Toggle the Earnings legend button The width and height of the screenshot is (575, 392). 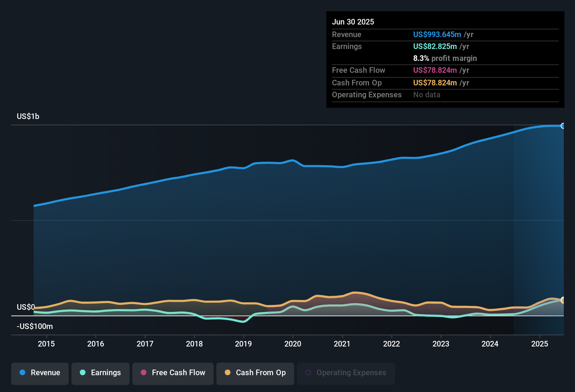101,373
